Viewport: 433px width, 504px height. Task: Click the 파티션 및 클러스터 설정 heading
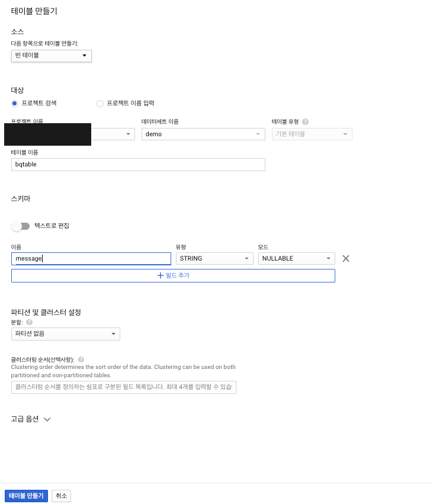(x=46, y=312)
